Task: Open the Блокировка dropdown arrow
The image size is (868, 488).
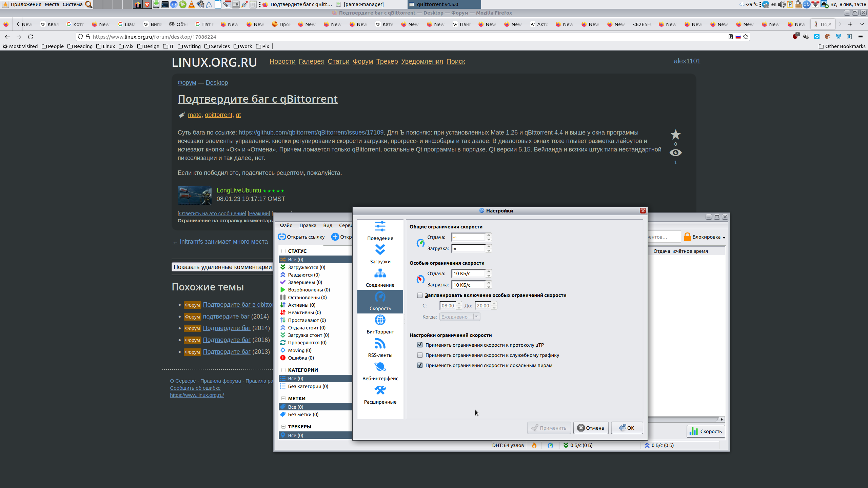Action: 724,238
